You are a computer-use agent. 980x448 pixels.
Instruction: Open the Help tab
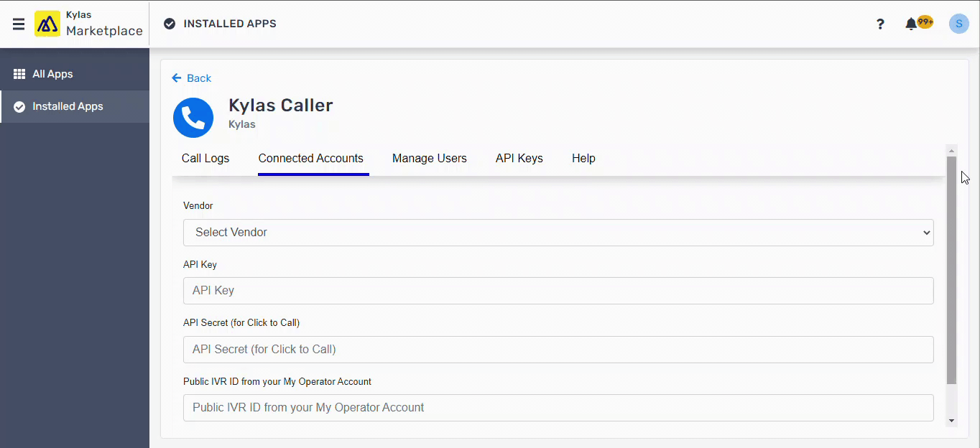(583, 159)
